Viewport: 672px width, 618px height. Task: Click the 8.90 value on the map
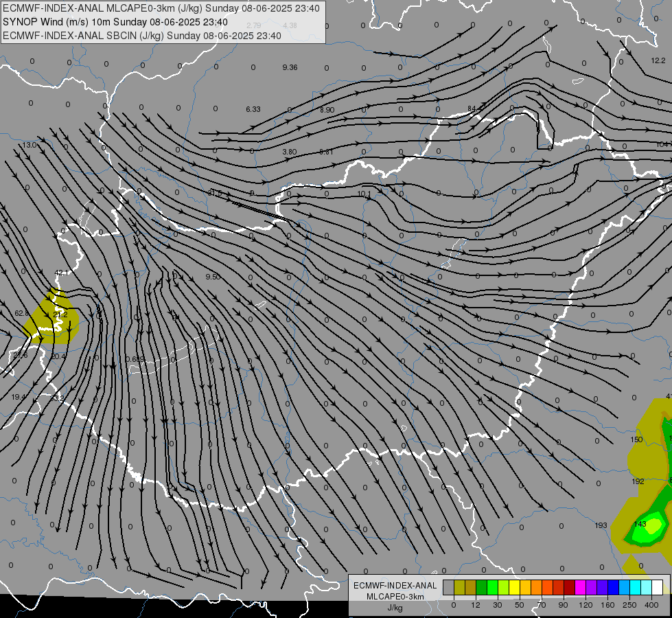(327, 110)
